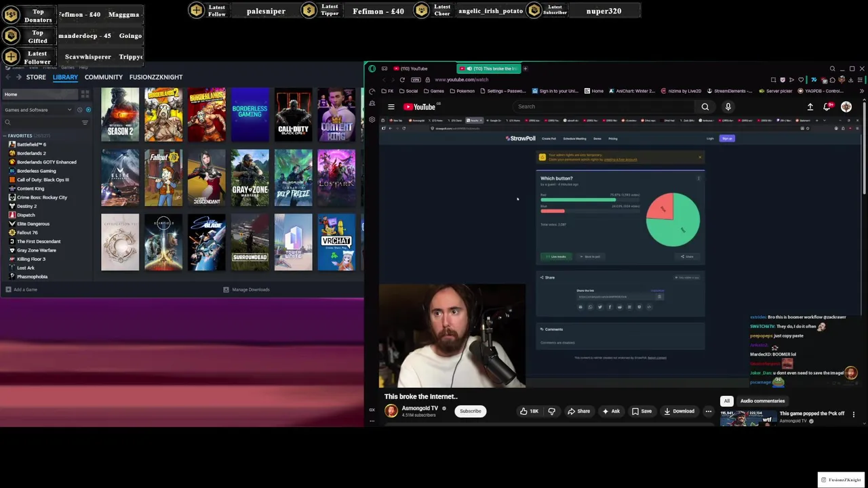
Task: Open more actions ellipsis under video
Action: tap(709, 411)
